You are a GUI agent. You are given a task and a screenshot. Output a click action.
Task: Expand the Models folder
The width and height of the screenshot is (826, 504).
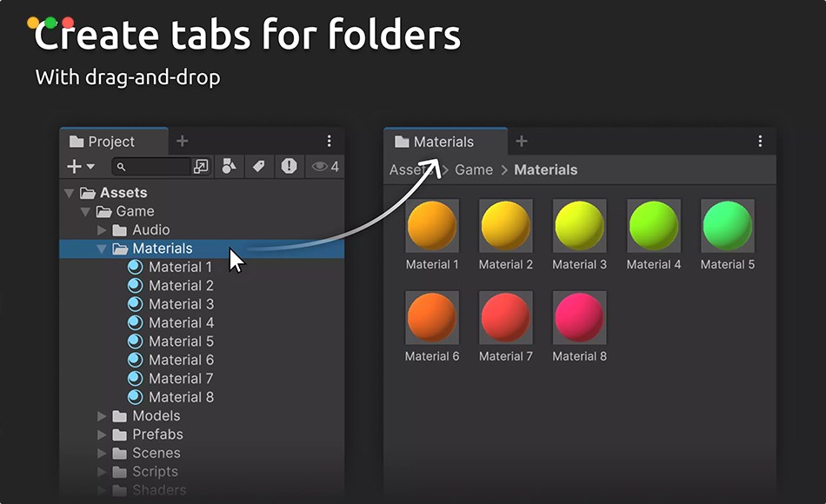pyautogui.click(x=102, y=415)
